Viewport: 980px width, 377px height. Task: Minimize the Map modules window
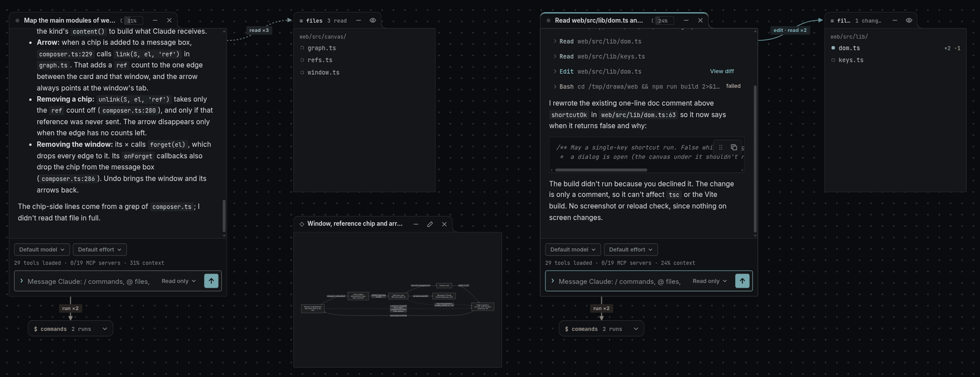point(155,20)
